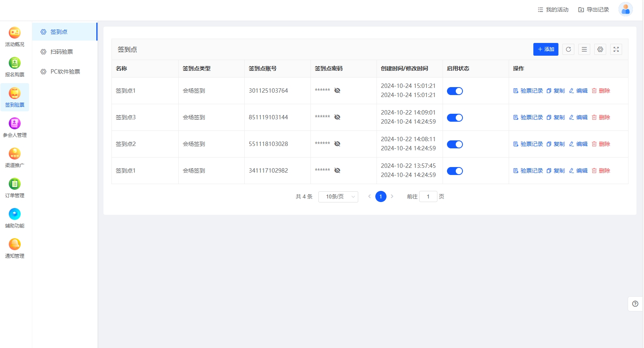The width and height of the screenshot is (644, 348).
Task: Click the 共 4 条 total count
Action: coord(304,196)
